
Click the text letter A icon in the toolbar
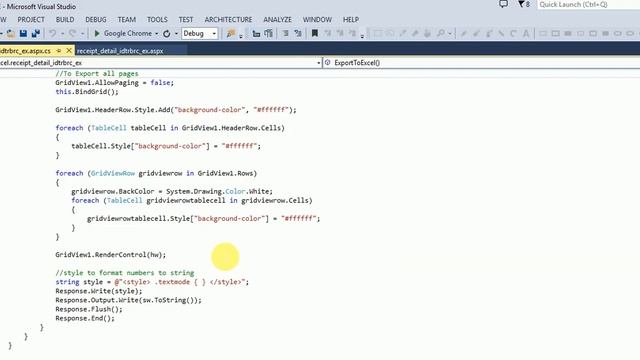526,33
